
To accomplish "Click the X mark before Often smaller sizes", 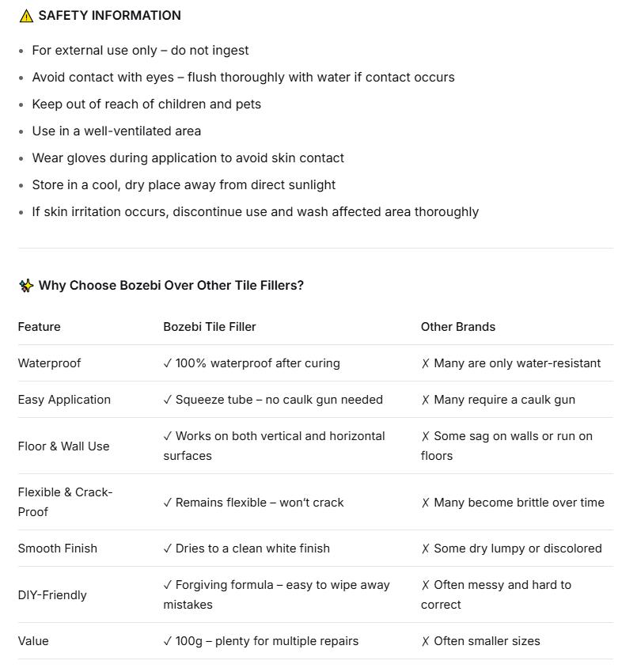I will (x=426, y=641).
